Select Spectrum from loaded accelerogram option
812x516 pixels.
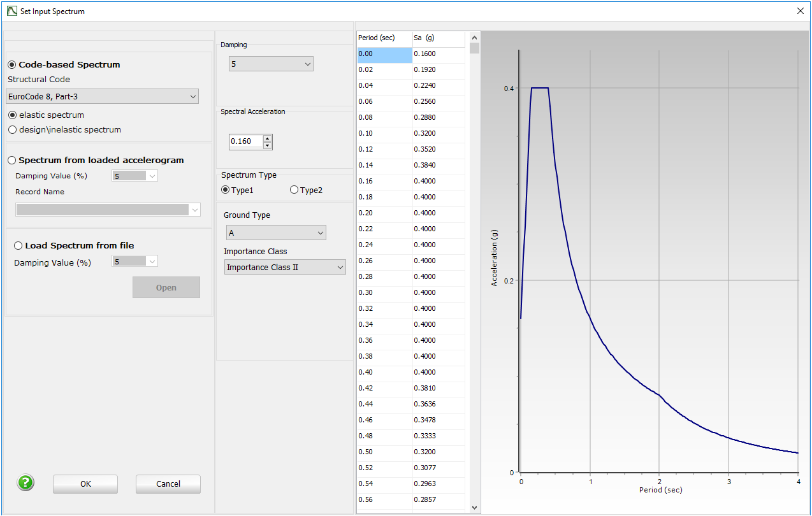coord(12,160)
